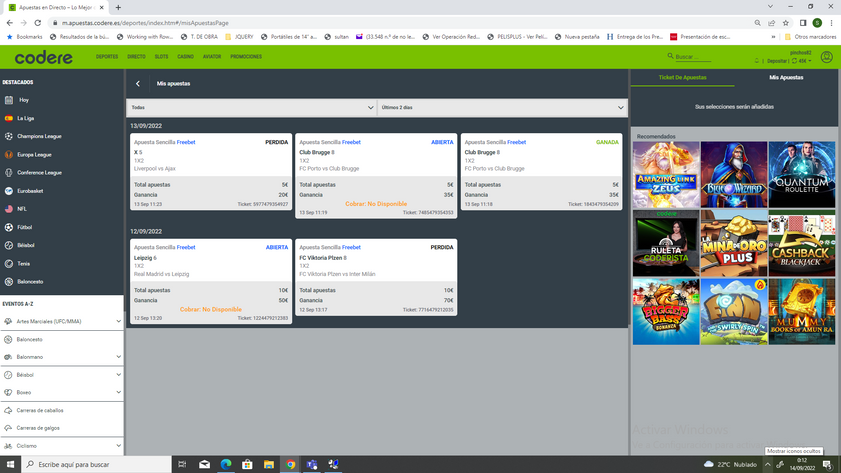841x473 pixels.
Task: Open Béisbol in highlighted sports
Action: coord(26,245)
